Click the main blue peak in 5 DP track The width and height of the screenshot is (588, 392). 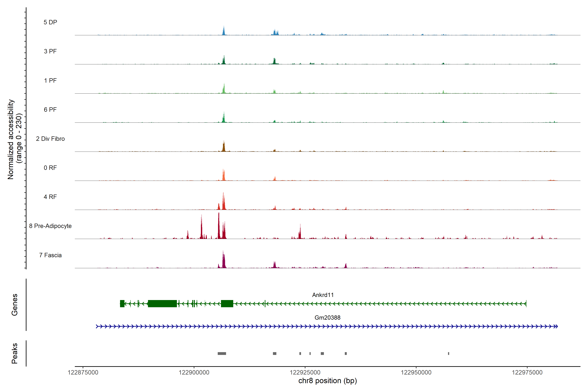(224, 31)
